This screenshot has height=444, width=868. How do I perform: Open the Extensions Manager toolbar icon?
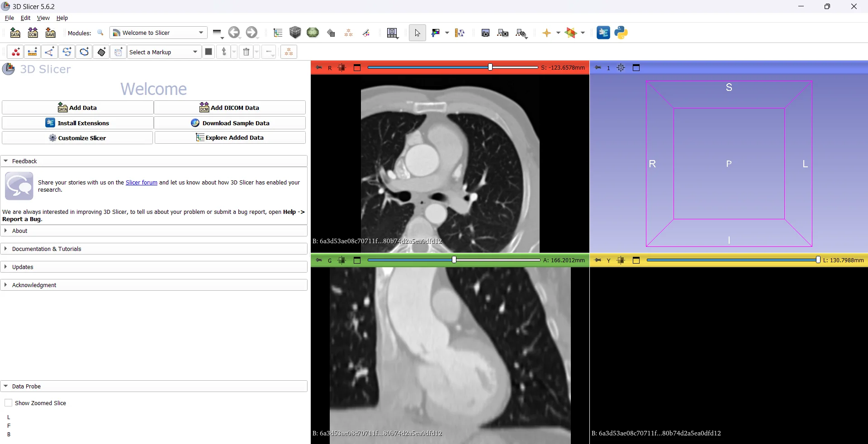(603, 33)
